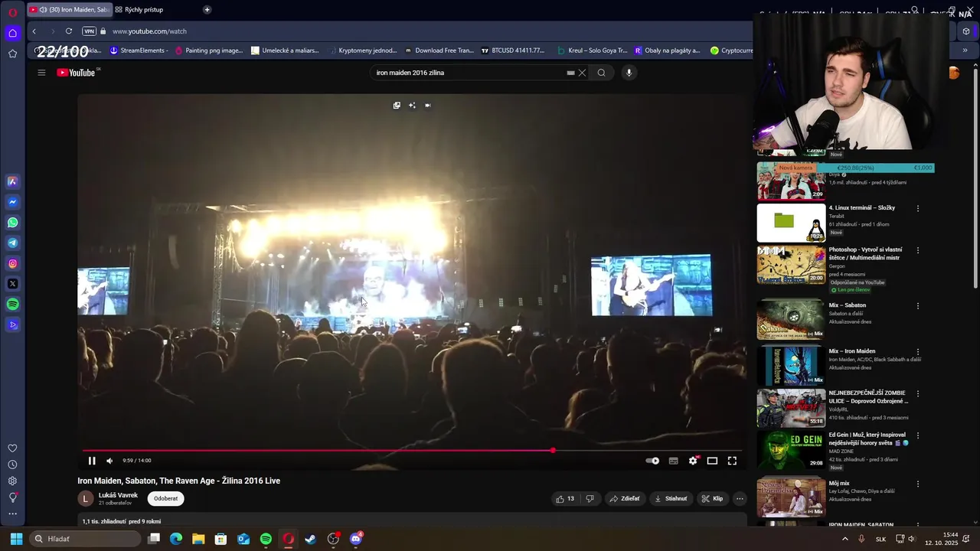Open more actions menu beside Klip
This screenshot has height=551, width=980.
click(740, 498)
